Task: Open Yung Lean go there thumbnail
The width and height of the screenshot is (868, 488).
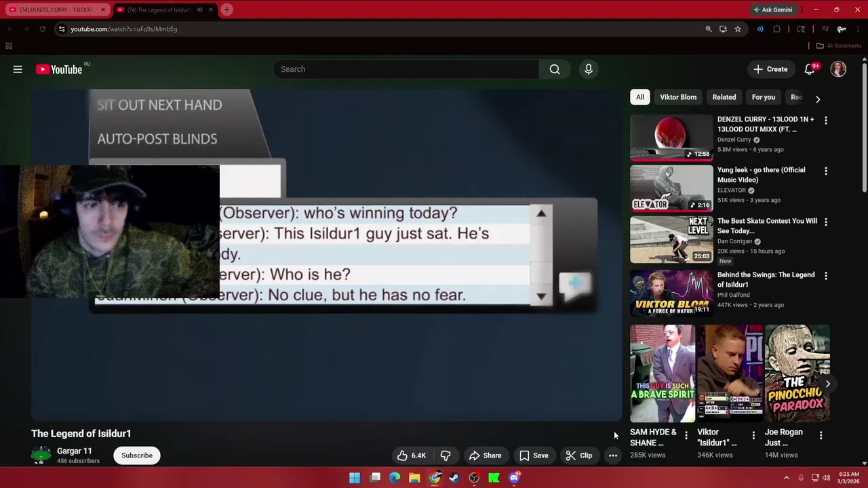Action: [x=671, y=188]
